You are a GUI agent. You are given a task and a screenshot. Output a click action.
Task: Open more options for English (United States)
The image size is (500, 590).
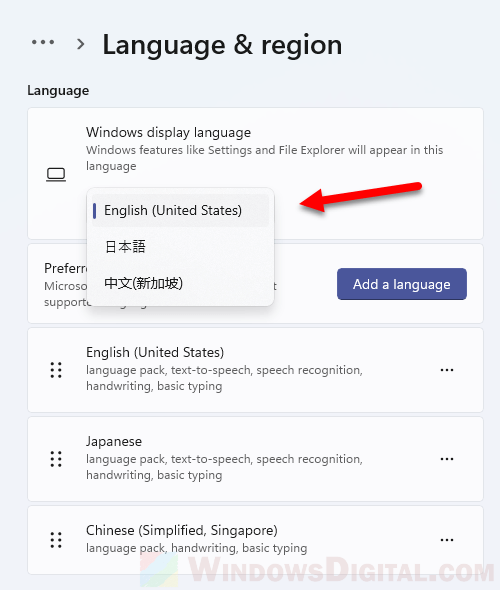click(x=447, y=370)
